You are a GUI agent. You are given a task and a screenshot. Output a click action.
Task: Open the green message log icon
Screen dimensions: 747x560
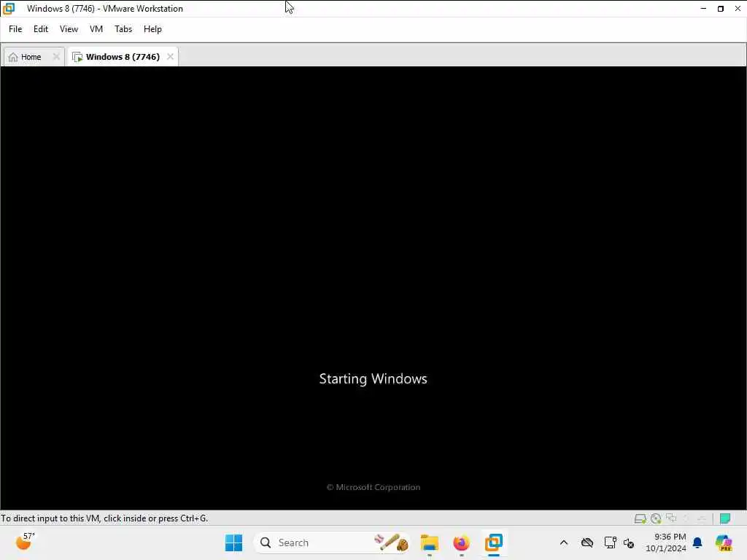[x=725, y=518]
